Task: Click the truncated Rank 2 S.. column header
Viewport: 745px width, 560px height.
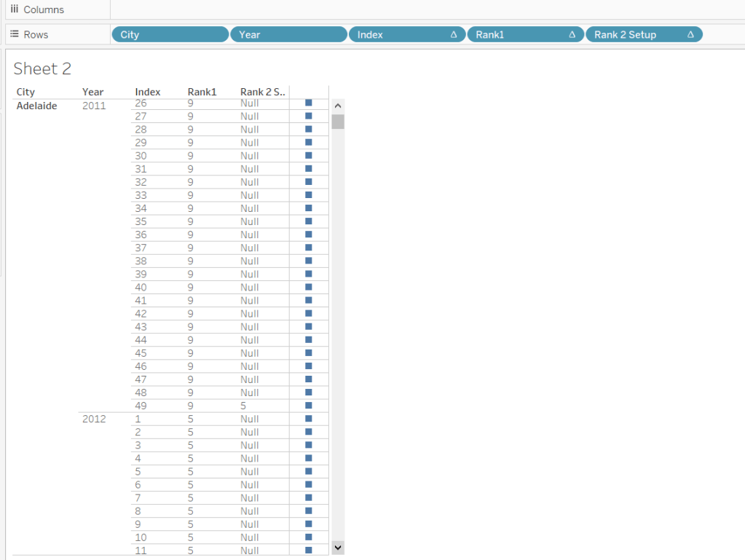Action: [x=262, y=92]
